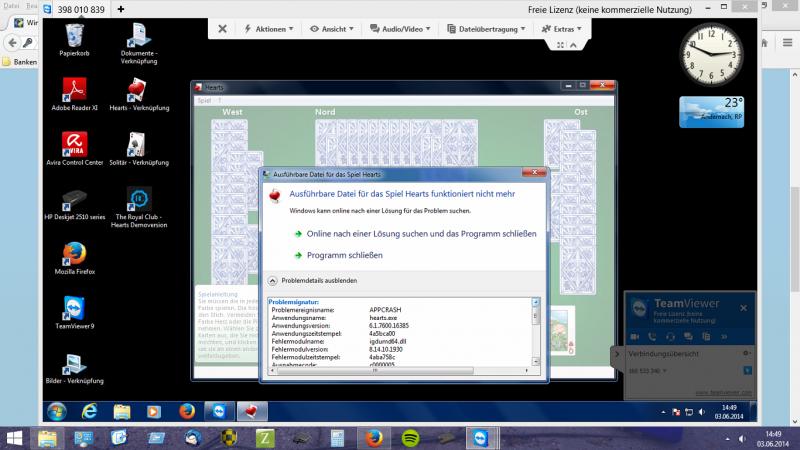Close the TeamViewer side panel with X
This screenshot has height=450, width=800.
743,308
